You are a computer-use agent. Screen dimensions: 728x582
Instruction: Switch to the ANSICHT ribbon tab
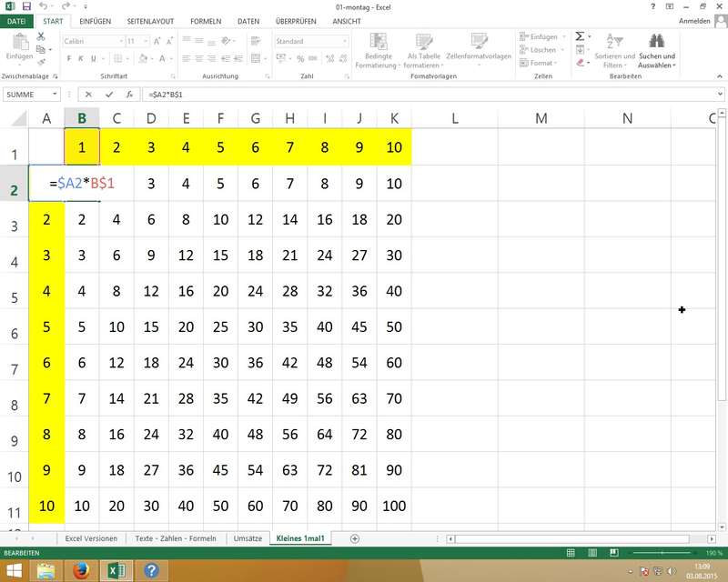347,21
